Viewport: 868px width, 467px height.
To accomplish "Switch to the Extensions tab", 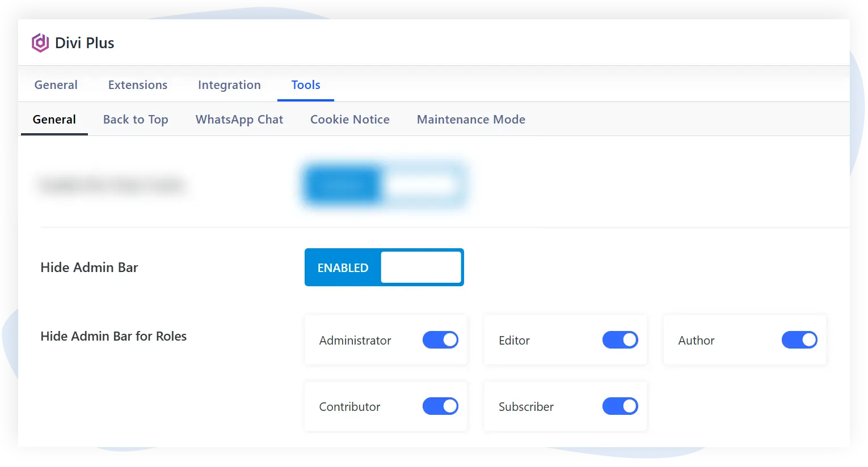I will [x=138, y=85].
